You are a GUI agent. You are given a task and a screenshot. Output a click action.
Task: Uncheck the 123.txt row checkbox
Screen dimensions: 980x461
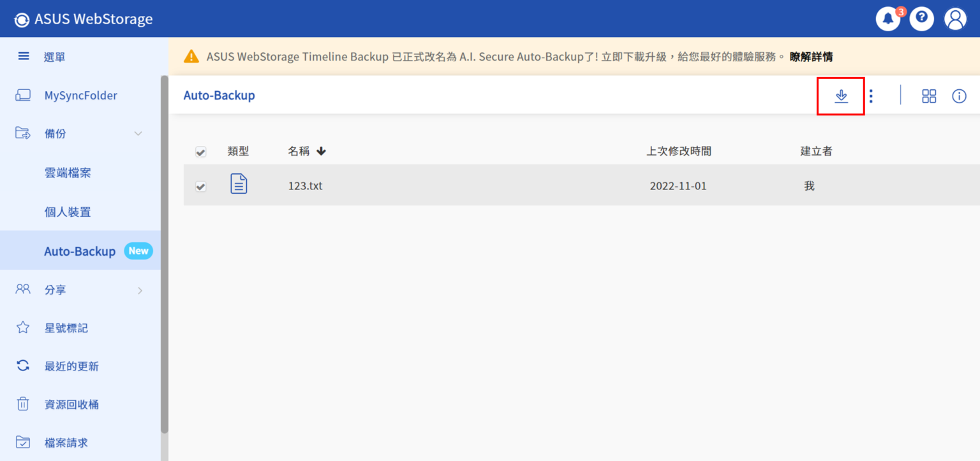(200, 187)
